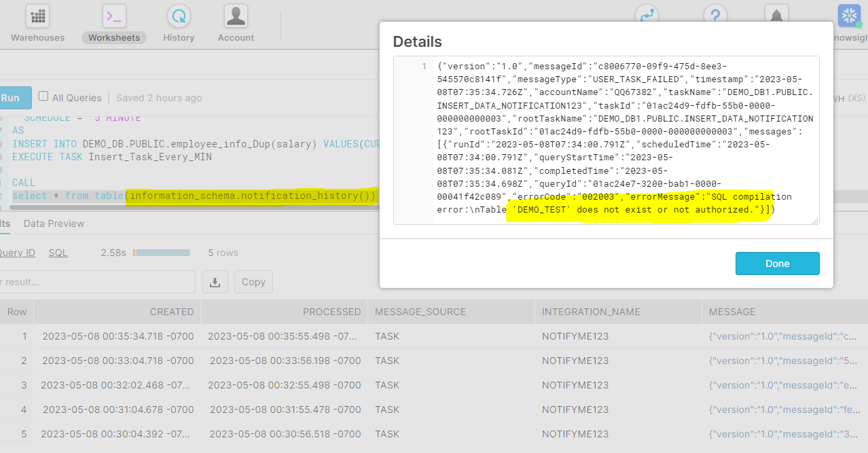Download results with the download icon
The height and width of the screenshot is (453, 868).
pyautogui.click(x=215, y=282)
